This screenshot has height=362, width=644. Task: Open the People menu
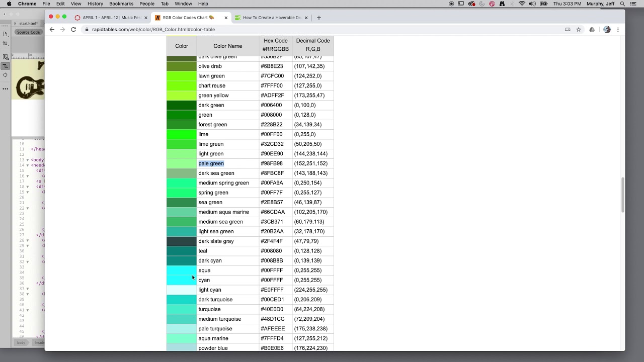(x=147, y=4)
